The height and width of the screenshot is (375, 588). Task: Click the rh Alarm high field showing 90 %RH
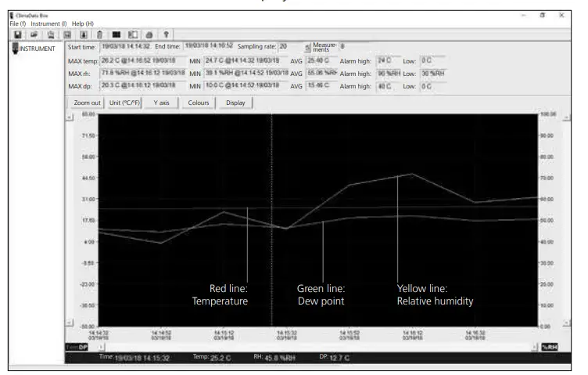click(388, 73)
